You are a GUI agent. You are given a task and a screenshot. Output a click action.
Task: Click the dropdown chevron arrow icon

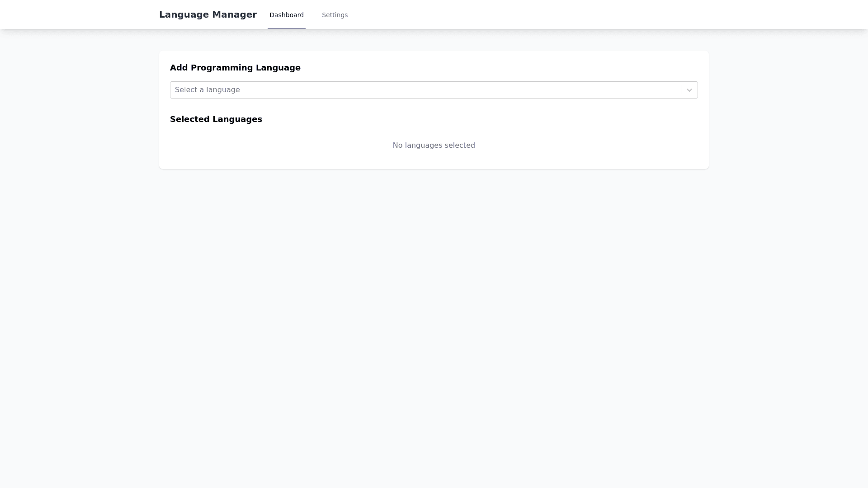pyautogui.click(x=689, y=90)
